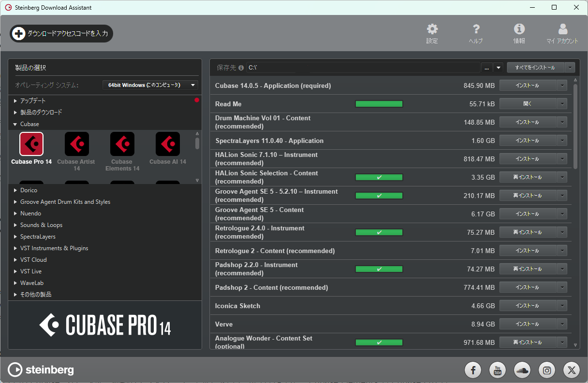Image resolution: width=588 pixels, height=383 pixels.
Task: Click the download list vertical scrollbar
Action: point(575,127)
